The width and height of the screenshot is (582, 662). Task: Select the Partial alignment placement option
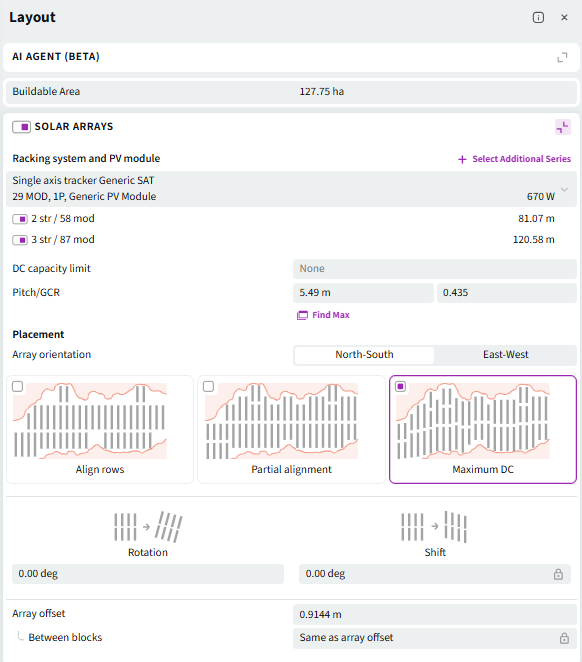coord(291,429)
